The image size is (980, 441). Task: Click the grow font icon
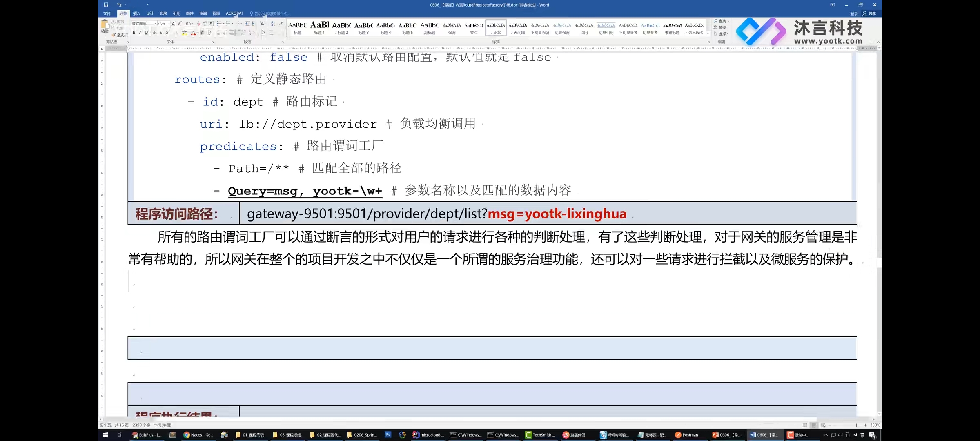(174, 24)
